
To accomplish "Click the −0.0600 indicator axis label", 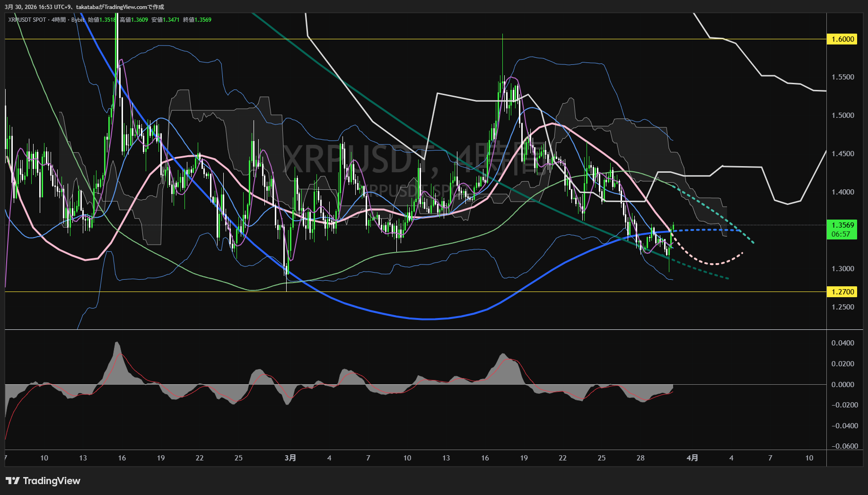I will (x=844, y=446).
